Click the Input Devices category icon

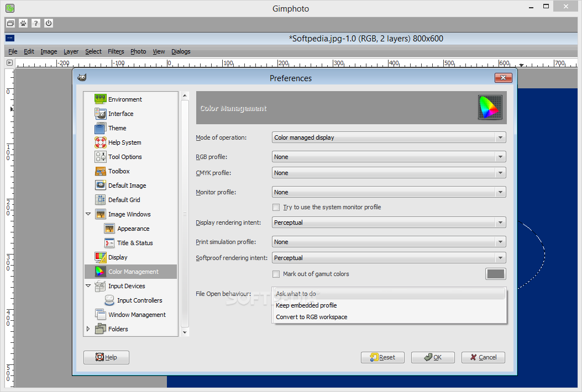(x=100, y=286)
